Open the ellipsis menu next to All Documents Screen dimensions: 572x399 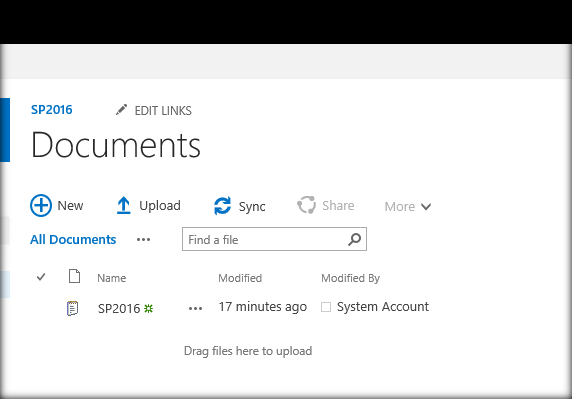click(143, 240)
